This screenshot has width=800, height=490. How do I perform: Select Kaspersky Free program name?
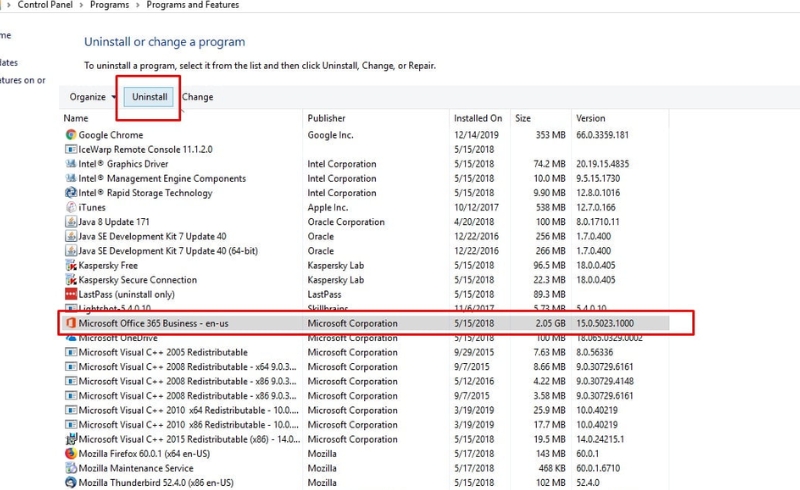(108, 265)
